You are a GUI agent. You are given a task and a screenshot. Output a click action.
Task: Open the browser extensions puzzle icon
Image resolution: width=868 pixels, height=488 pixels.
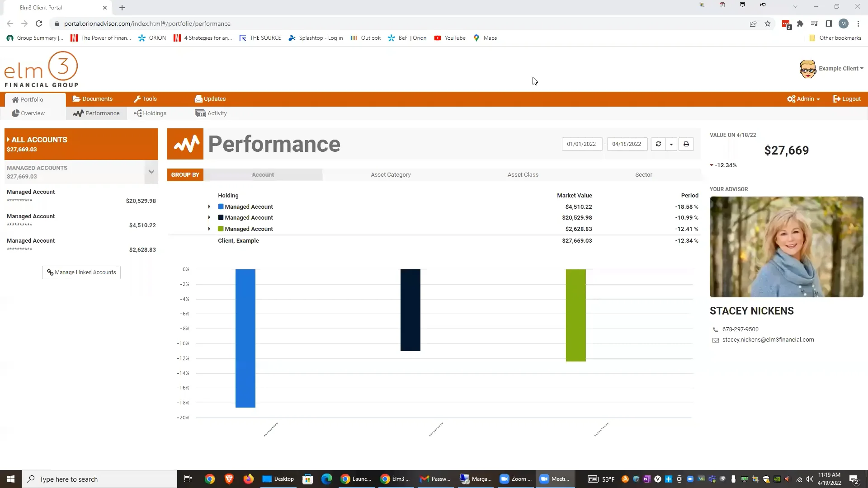[x=800, y=23]
